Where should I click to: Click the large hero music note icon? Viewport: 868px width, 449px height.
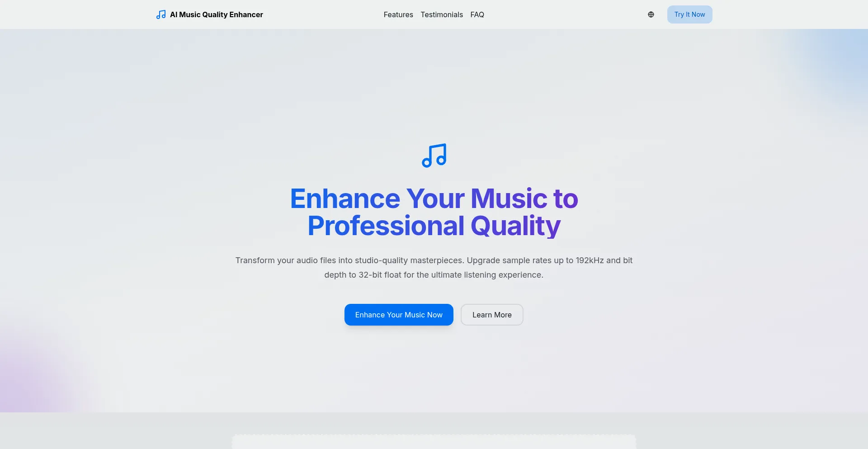[434, 156]
